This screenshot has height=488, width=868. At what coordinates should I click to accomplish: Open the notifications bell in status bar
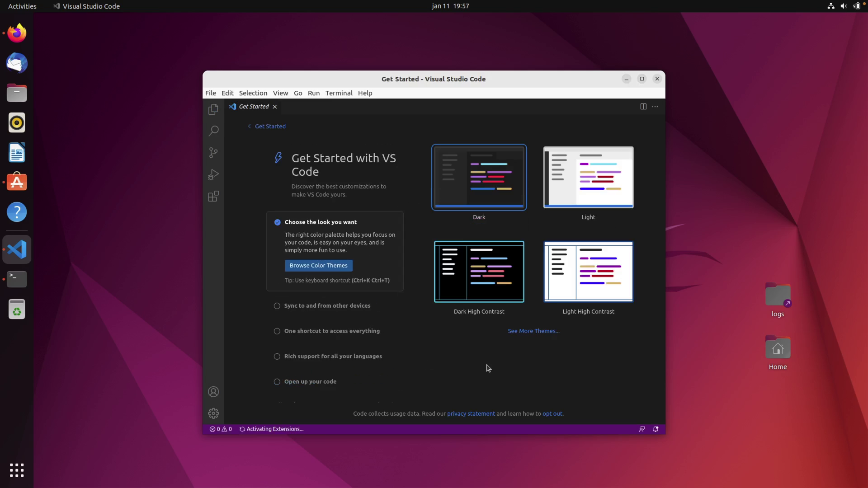point(656,429)
